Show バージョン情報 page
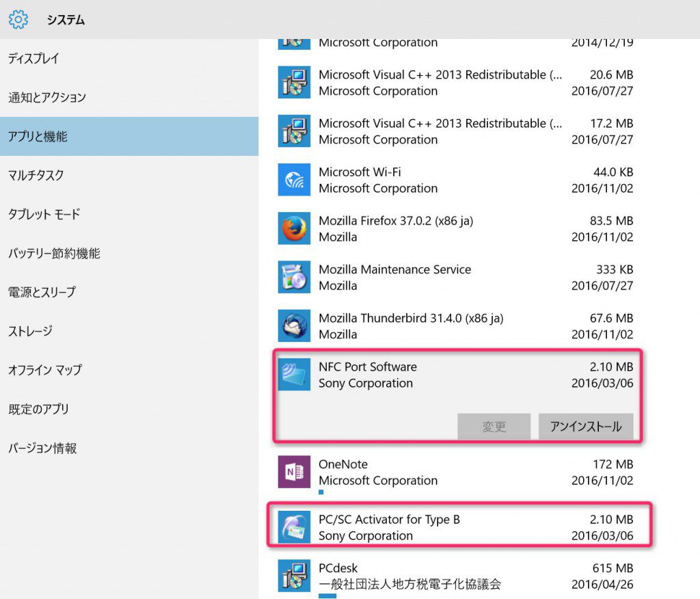The image size is (700, 599). click(x=129, y=448)
